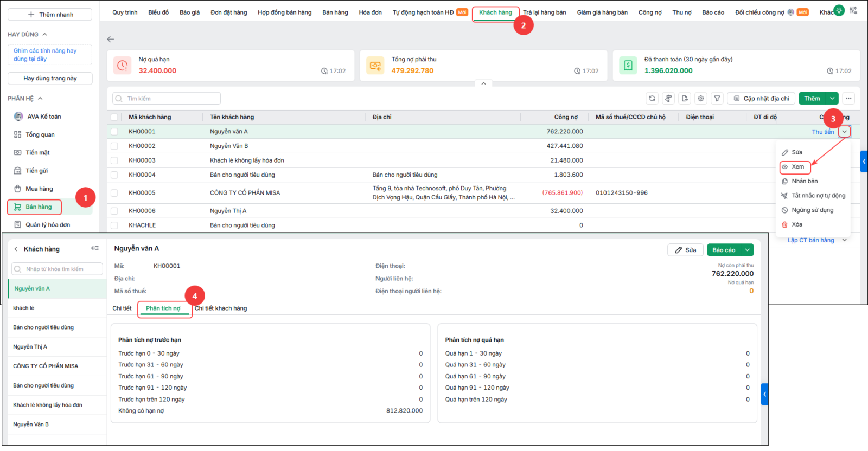
Task: Open the dropdown arrow next to Báo cáo button
Action: (x=747, y=250)
